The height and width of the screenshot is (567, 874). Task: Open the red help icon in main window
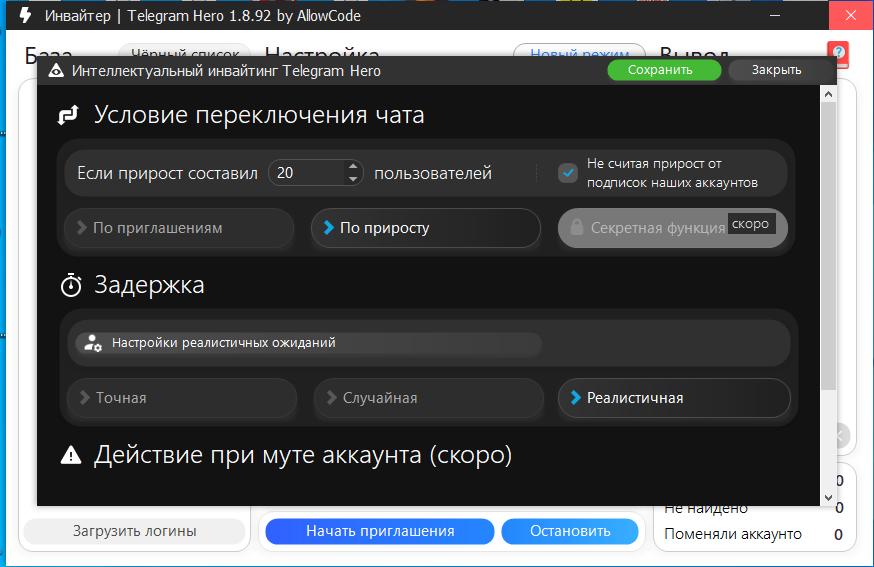pyautogui.click(x=838, y=53)
